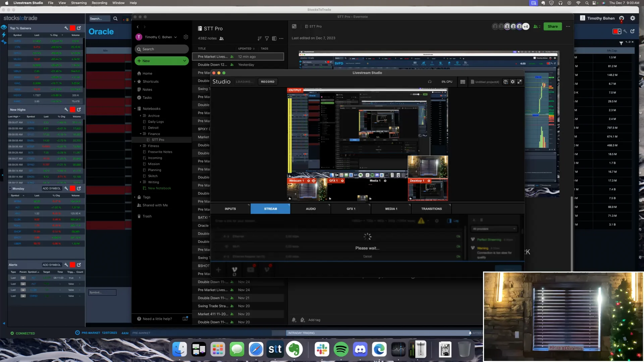The width and height of the screenshot is (644, 362).
Task: Switch to the AUDIO tab in Livestream Studio
Action: 310,208
